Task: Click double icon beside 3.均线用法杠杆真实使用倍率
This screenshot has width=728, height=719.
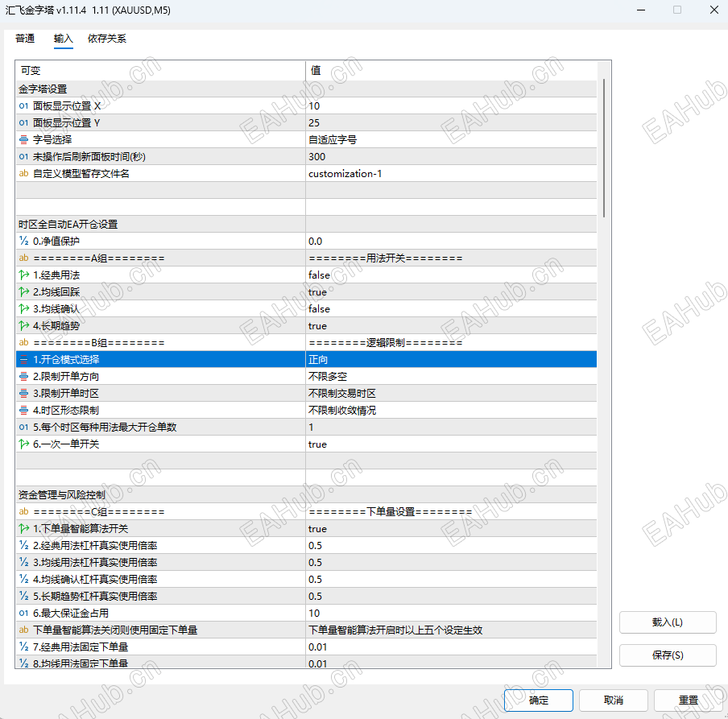Action: click(23, 563)
